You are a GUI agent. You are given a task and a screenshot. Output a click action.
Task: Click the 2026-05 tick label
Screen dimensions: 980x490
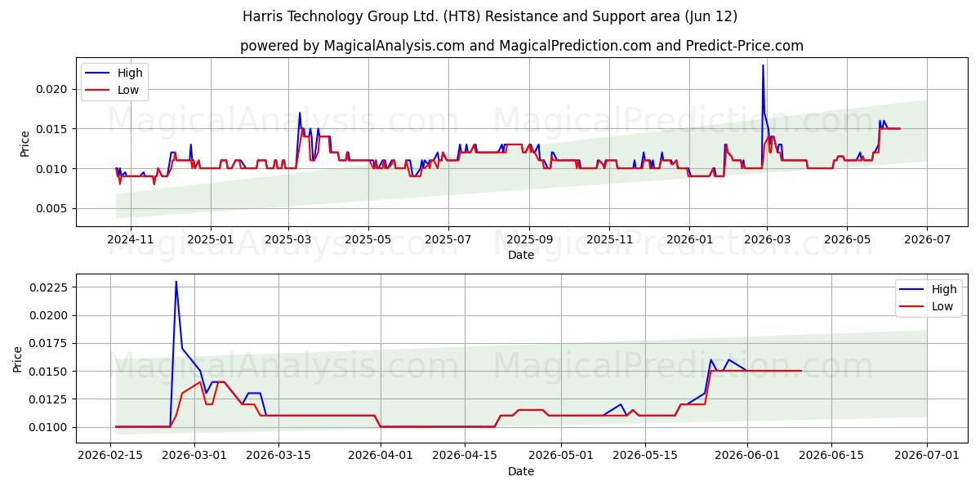pyautogui.click(x=846, y=239)
